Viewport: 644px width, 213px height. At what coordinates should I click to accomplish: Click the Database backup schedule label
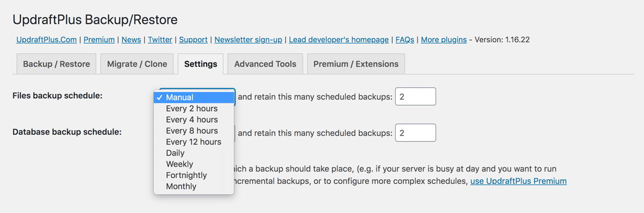tap(67, 132)
